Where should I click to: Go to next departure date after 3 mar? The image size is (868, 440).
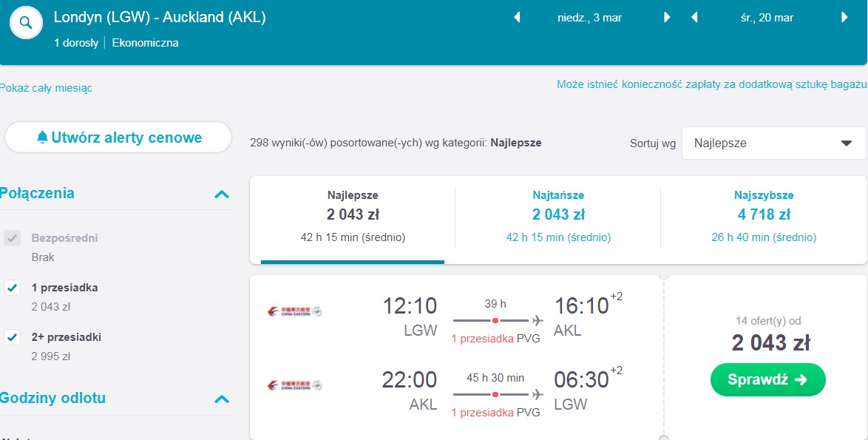pos(667,18)
